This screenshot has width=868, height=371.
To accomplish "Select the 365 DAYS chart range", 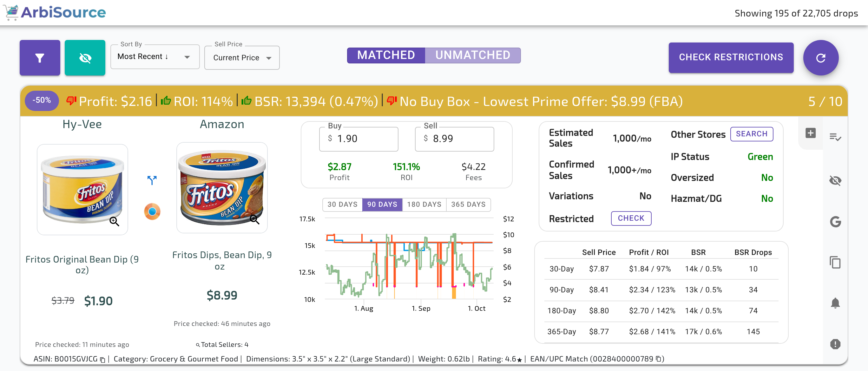I will tap(468, 204).
